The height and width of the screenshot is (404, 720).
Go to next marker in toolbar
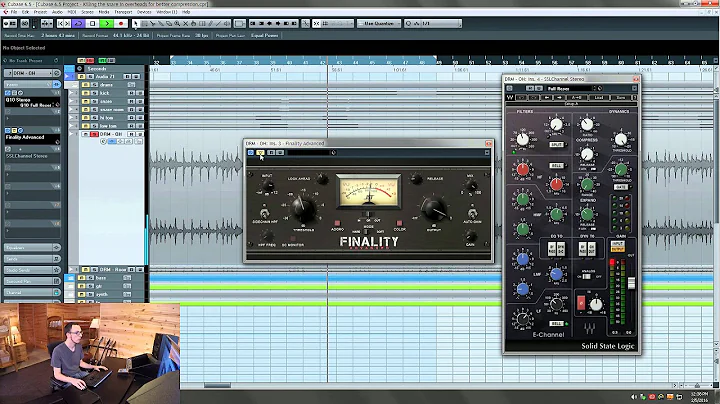point(67,23)
